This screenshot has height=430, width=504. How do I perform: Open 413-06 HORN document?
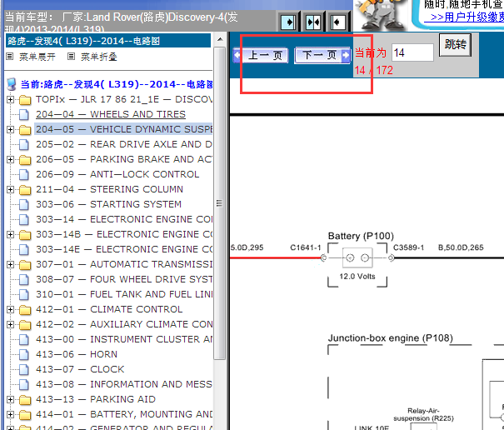click(x=77, y=354)
